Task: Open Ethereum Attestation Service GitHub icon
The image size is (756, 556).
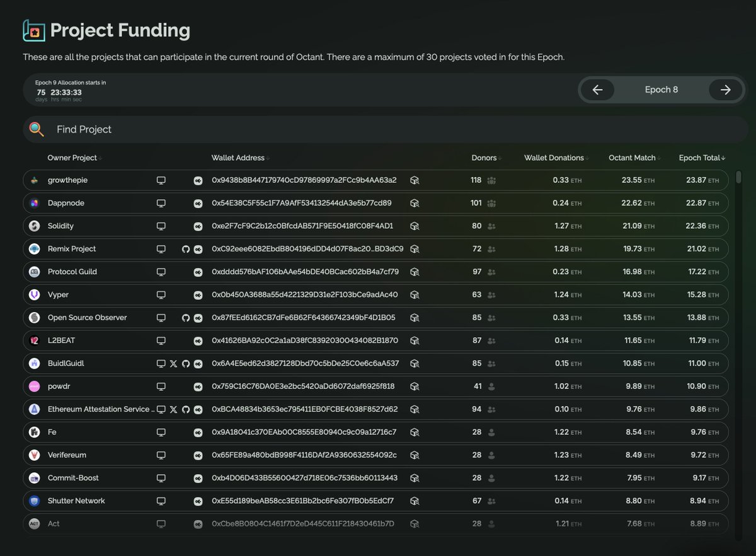Action: coord(186,409)
